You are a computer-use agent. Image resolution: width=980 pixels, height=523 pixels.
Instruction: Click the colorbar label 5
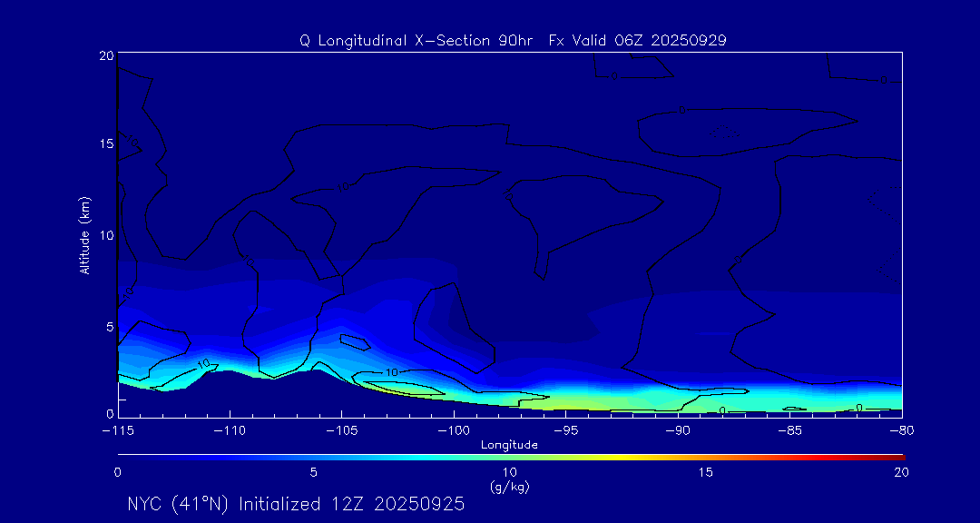click(314, 472)
